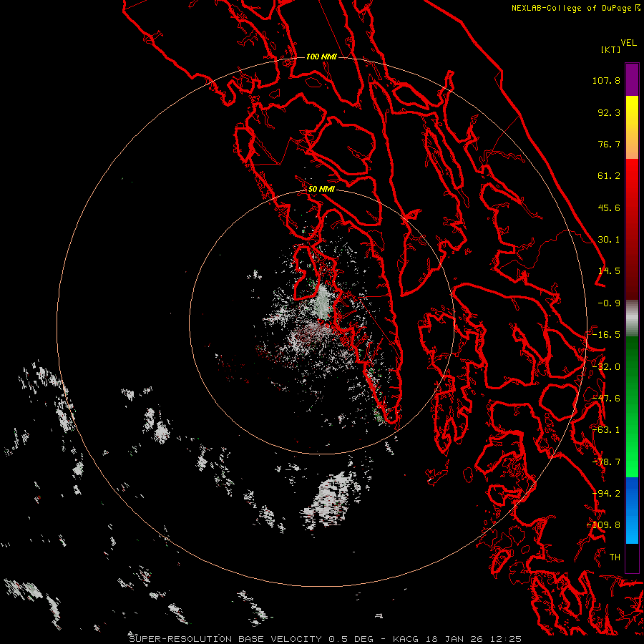
Task: Click the -78.7 value on velocity scale
Action: click(x=606, y=462)
